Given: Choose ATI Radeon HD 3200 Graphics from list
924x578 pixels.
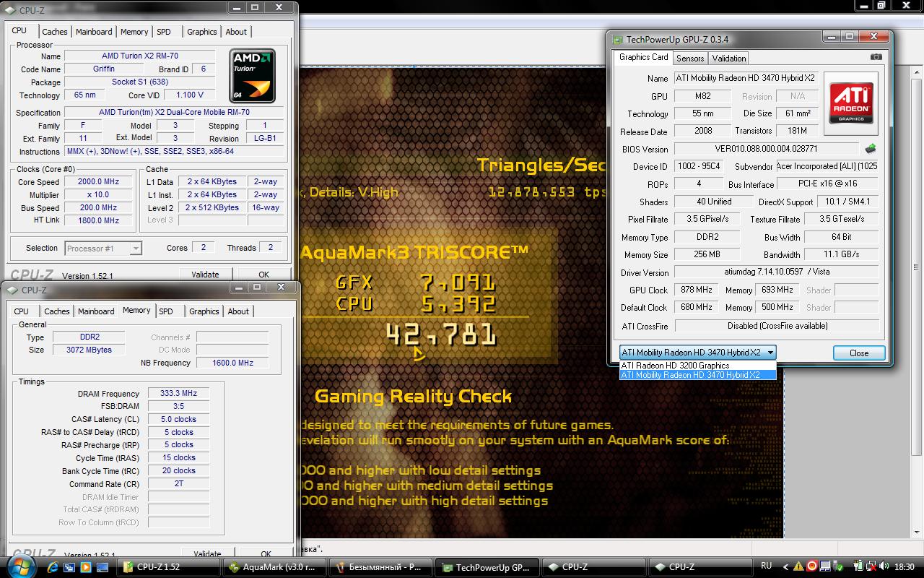Looking at the screenshot, I should click(x=698, y=366).
